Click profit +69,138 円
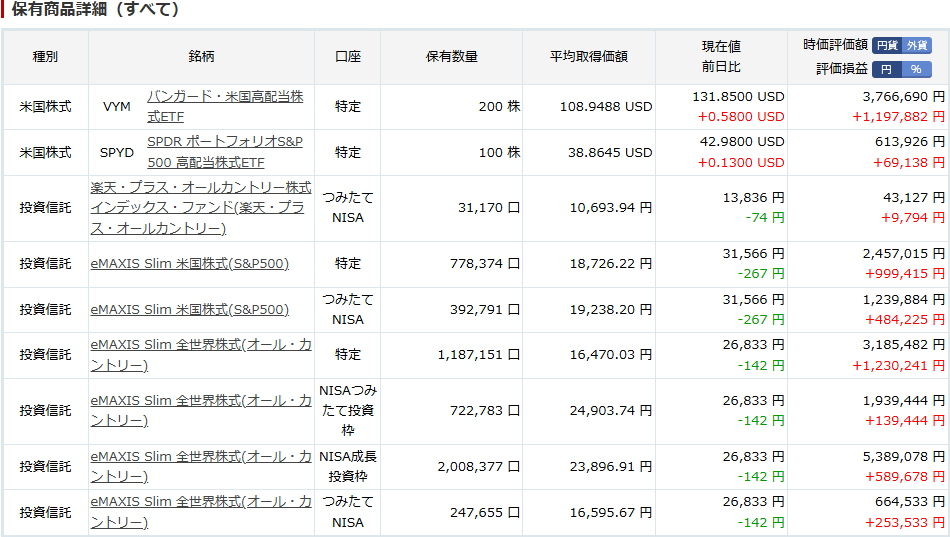The image size is (950, 537). (x=909, y=163)
